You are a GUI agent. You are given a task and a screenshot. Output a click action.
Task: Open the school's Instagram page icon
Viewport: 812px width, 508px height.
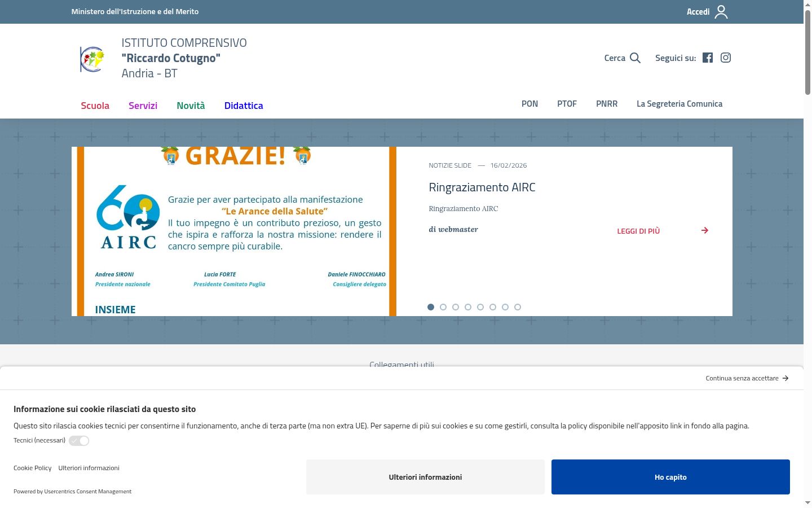tap(726, 58)
